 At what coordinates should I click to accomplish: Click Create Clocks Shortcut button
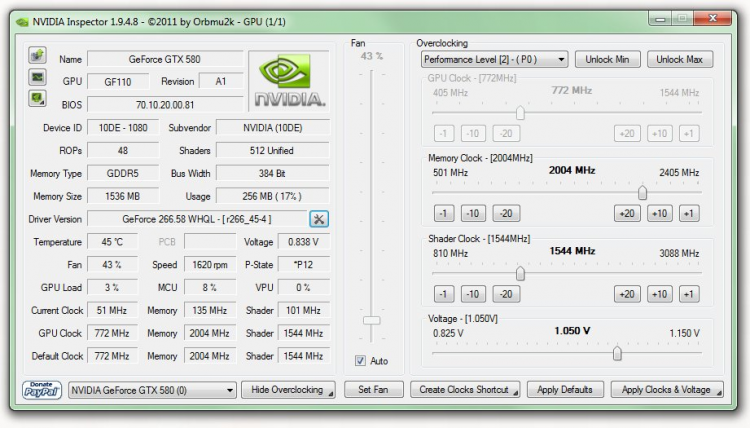465,390
